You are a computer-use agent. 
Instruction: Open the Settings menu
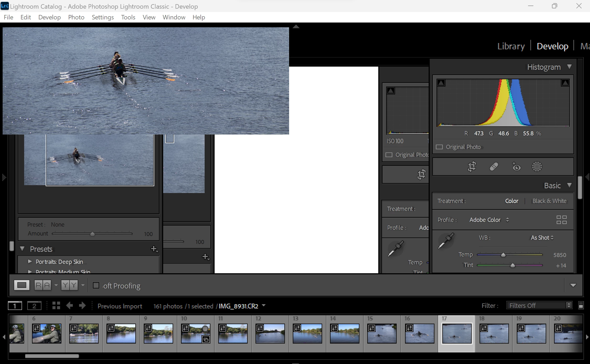103,17
